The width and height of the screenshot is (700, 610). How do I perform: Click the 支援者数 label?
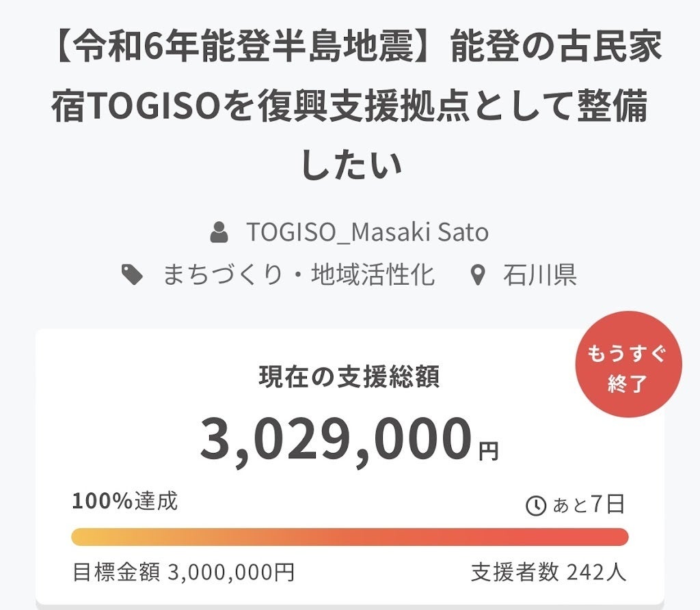click(514, 572)
